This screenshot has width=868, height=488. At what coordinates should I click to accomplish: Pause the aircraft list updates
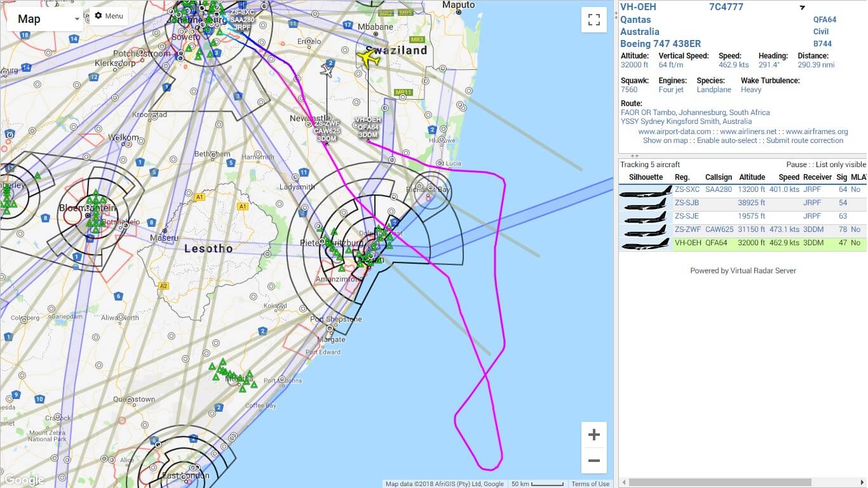pyautogui.click(x=797, y=165)
